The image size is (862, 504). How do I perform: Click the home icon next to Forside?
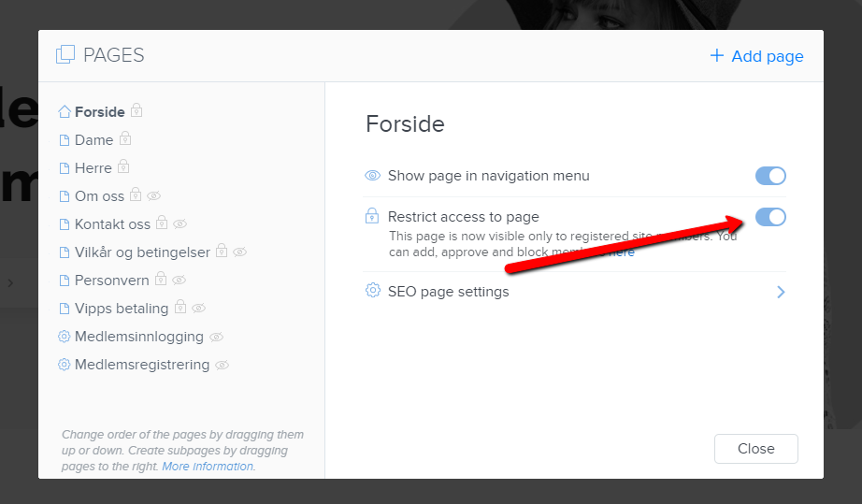click(65, 111)
